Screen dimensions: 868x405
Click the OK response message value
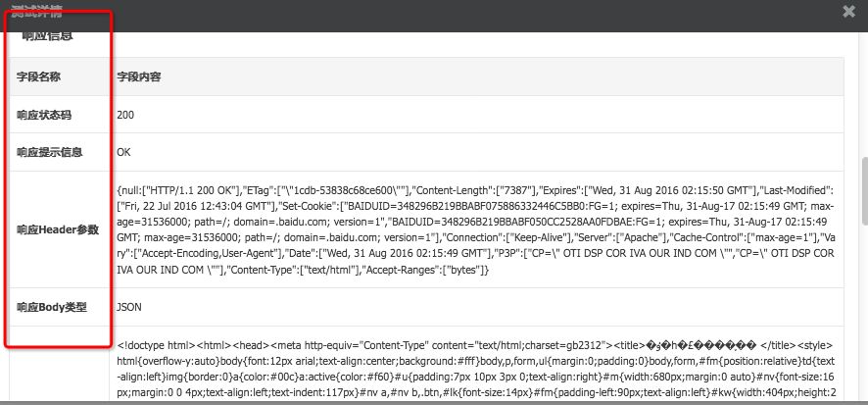coord(123,152)
